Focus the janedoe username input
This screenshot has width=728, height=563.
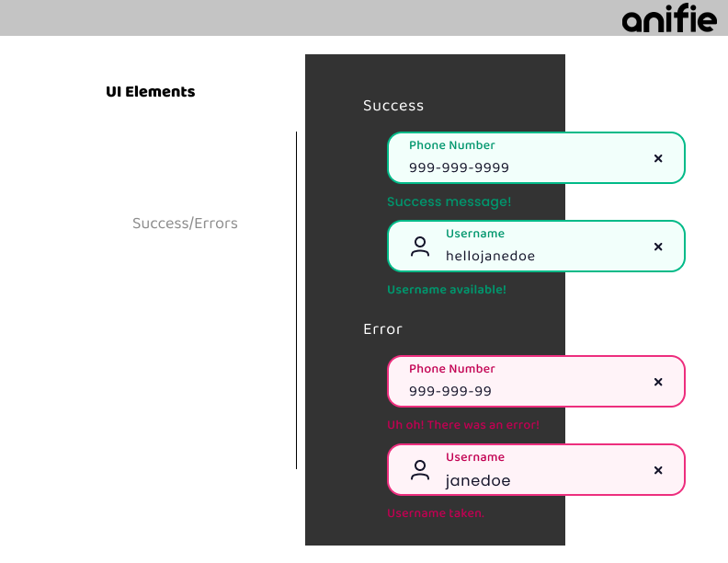coord(536,470)
